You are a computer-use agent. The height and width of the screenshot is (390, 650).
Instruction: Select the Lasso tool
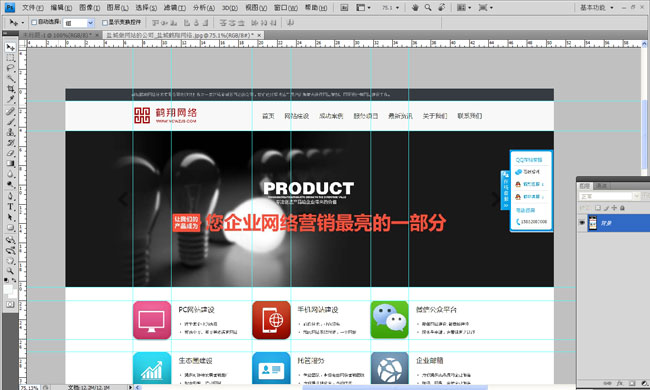(10, 68)
